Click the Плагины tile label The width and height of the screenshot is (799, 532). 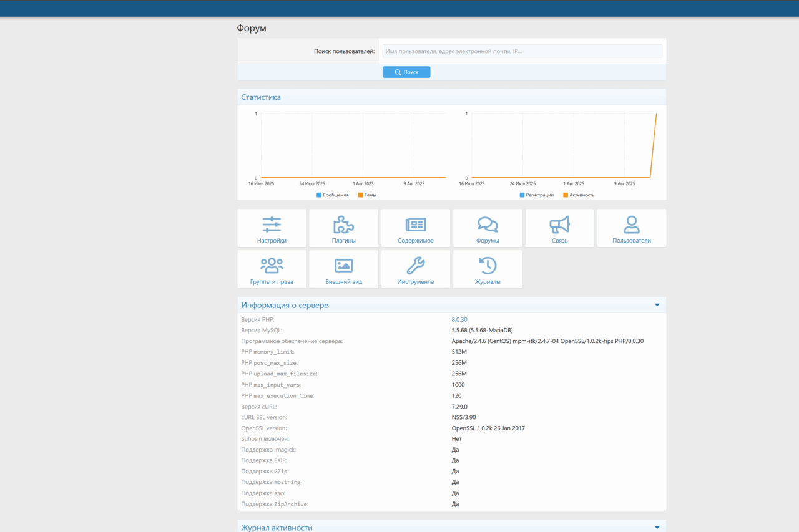click(344, 241)
